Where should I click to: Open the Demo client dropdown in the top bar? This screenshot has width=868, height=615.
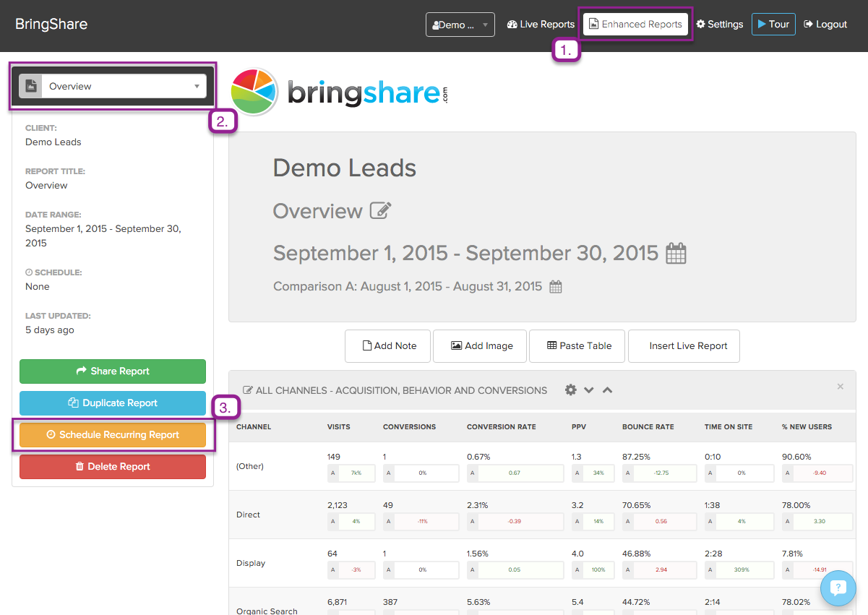460,25
